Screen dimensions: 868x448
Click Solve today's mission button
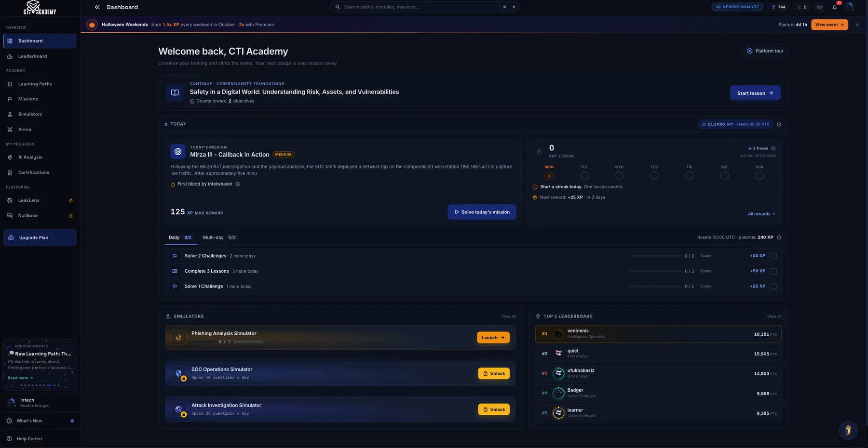[482, 212]
